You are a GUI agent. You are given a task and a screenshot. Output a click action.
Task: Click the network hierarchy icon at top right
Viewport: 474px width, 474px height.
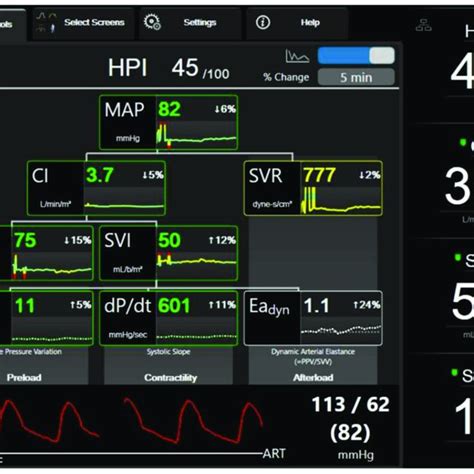click(x=424, y=25)
